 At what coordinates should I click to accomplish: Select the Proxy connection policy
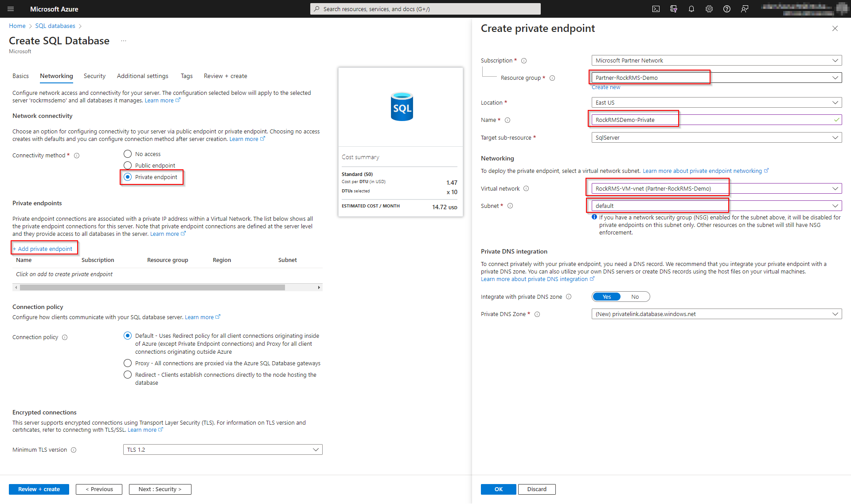128,363
